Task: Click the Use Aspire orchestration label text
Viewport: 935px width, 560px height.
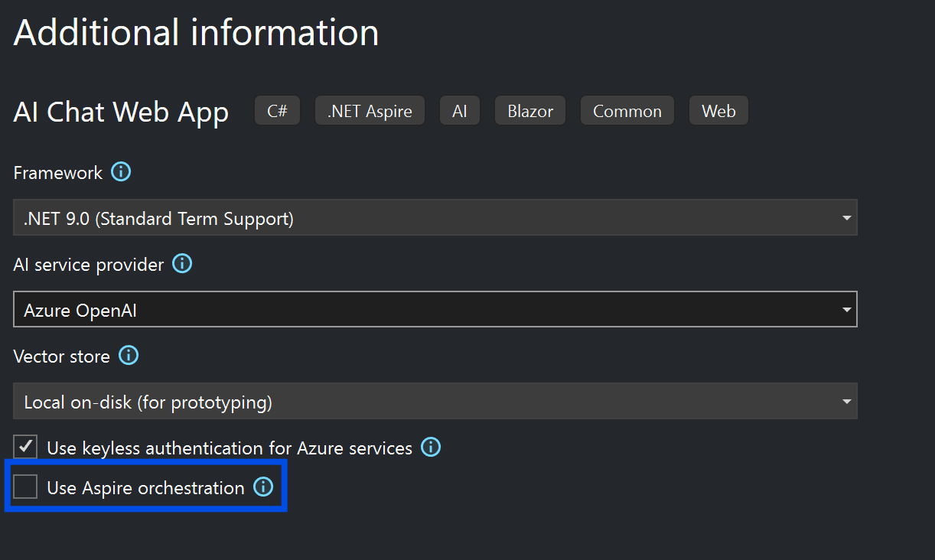Action: coord(145,487)
